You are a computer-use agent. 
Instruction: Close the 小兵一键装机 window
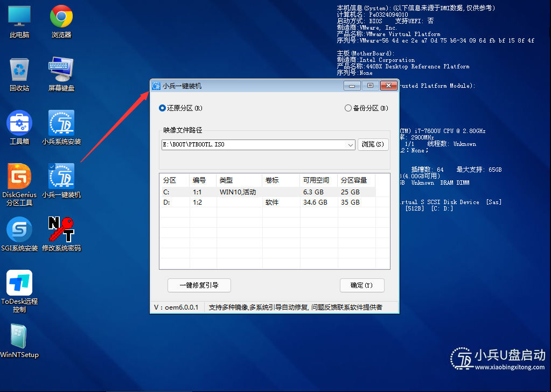389,86
